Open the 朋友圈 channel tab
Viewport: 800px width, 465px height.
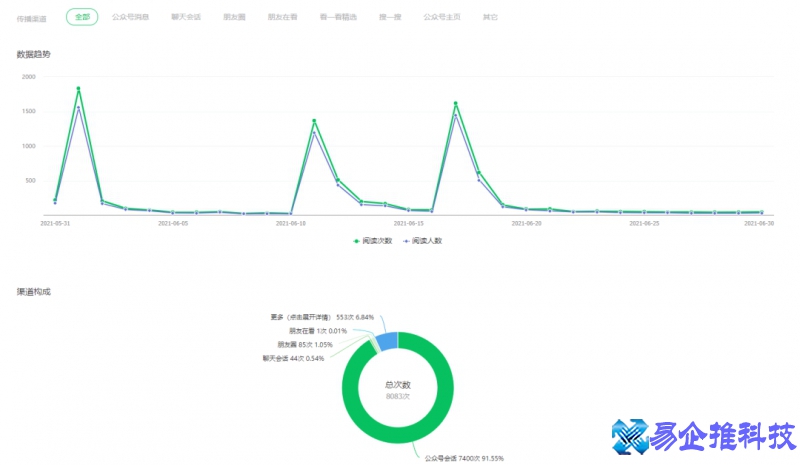[234, 17]
